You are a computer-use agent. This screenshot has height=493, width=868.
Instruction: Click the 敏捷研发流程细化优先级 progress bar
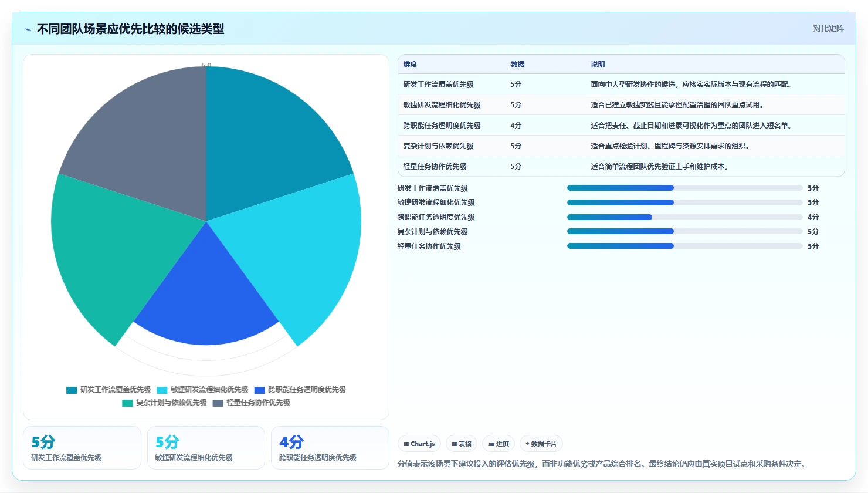pyautogui.click(x=684, y=202)
